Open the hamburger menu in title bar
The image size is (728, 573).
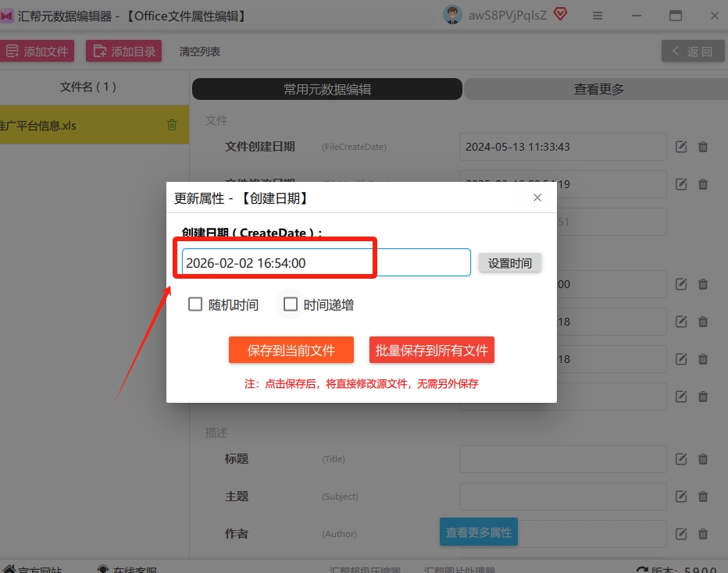click(x=598, y=16)
